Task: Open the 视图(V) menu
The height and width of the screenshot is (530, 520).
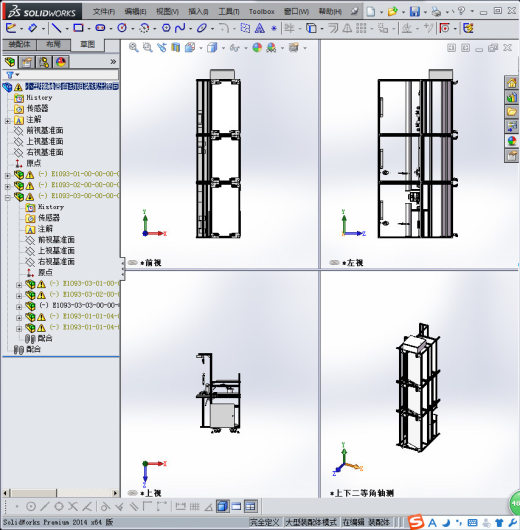Action: coord(167,11)
